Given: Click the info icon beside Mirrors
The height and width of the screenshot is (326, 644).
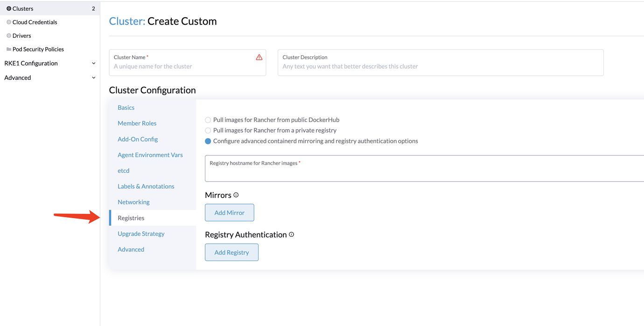Looking at the screenshot, I should 236,195.
